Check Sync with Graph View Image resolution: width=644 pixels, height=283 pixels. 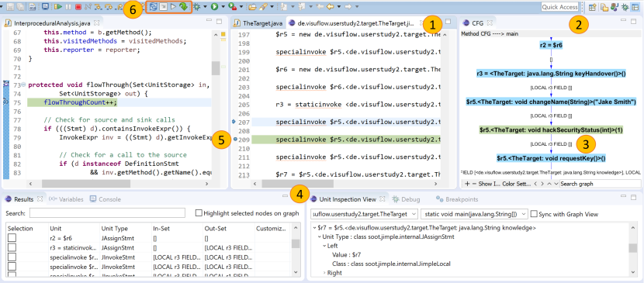click(x=535, y=214)
